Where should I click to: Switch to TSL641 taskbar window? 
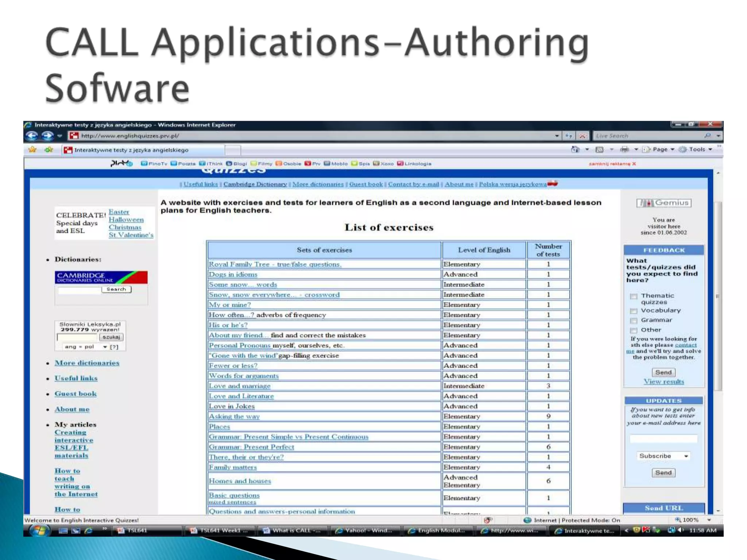pyautogui.click(x=147, y=531)
